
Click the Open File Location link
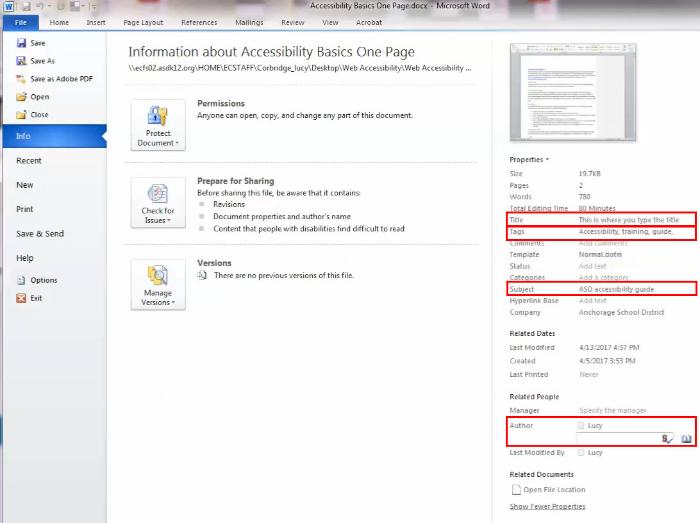(554, 490)
